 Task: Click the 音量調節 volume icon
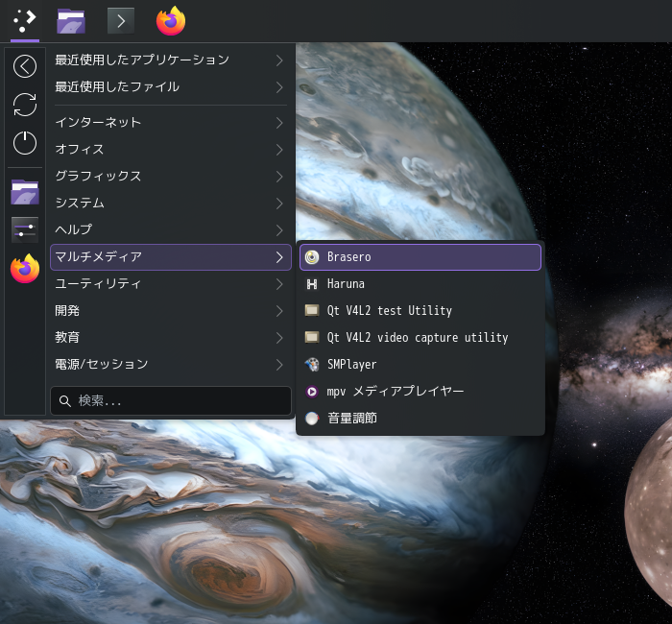click(312, 419)
